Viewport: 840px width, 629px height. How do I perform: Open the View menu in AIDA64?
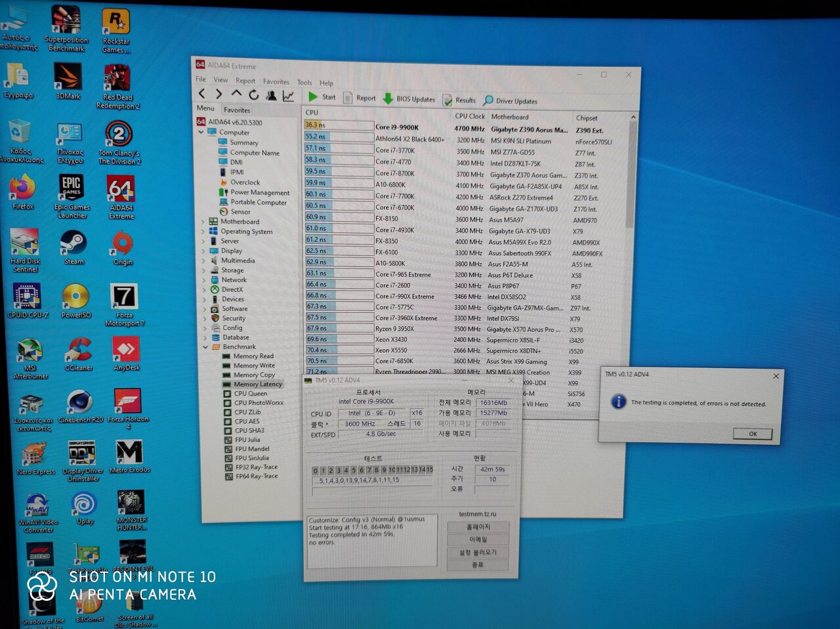click(x=220, y=79)
